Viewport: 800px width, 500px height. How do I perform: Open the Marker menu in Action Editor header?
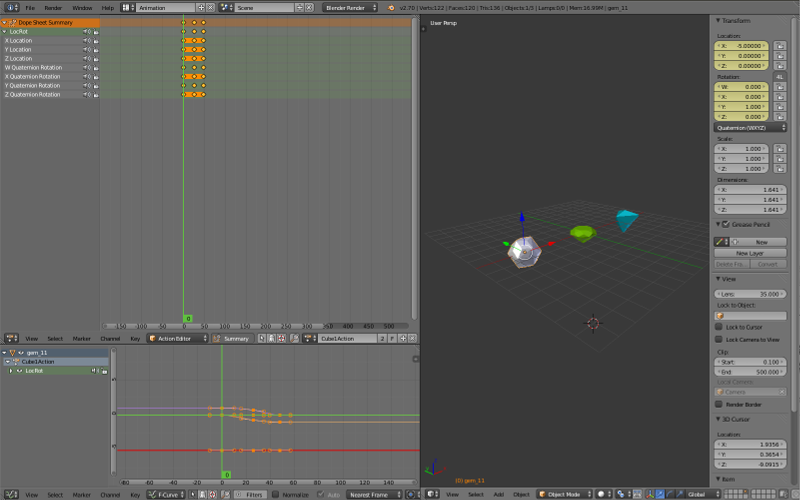[81, 339]
